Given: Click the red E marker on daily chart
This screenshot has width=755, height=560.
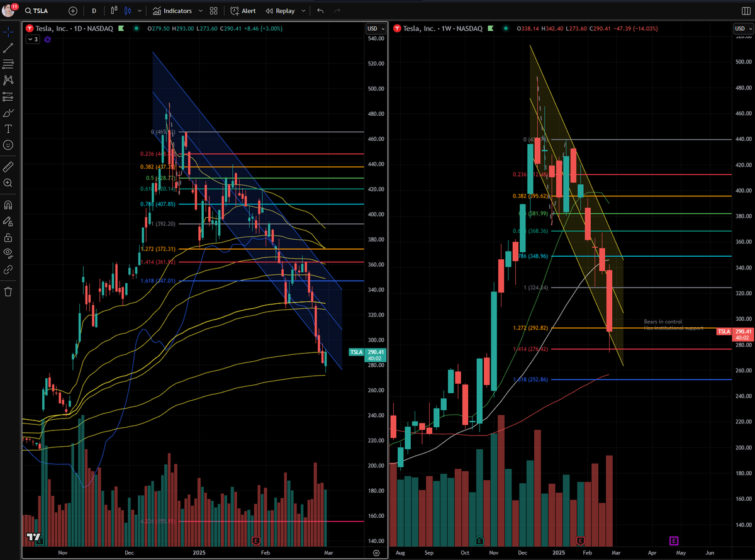Looking at the screenshot, I should (255, 540).
